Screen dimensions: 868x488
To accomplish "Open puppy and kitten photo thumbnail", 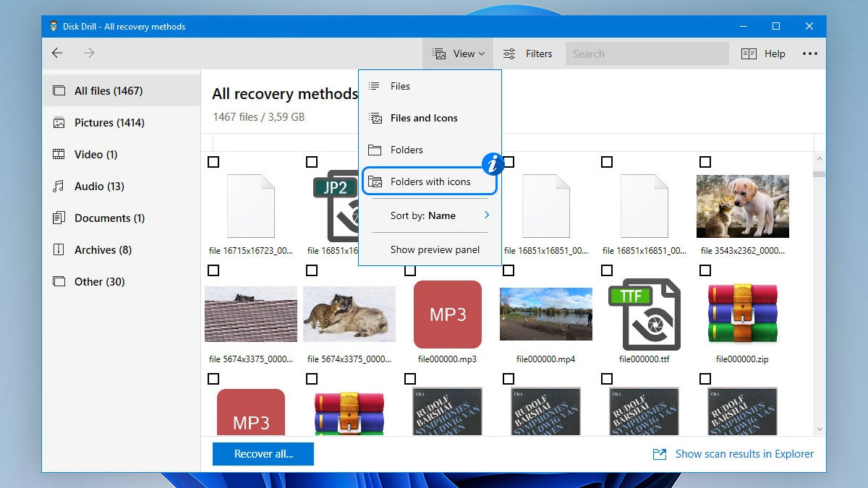I will click(743, 206).
